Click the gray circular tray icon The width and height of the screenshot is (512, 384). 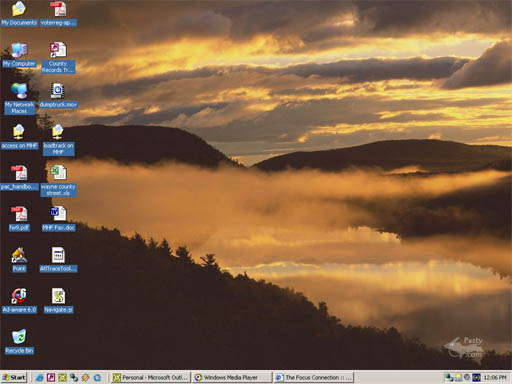click(x=467, y=377)
